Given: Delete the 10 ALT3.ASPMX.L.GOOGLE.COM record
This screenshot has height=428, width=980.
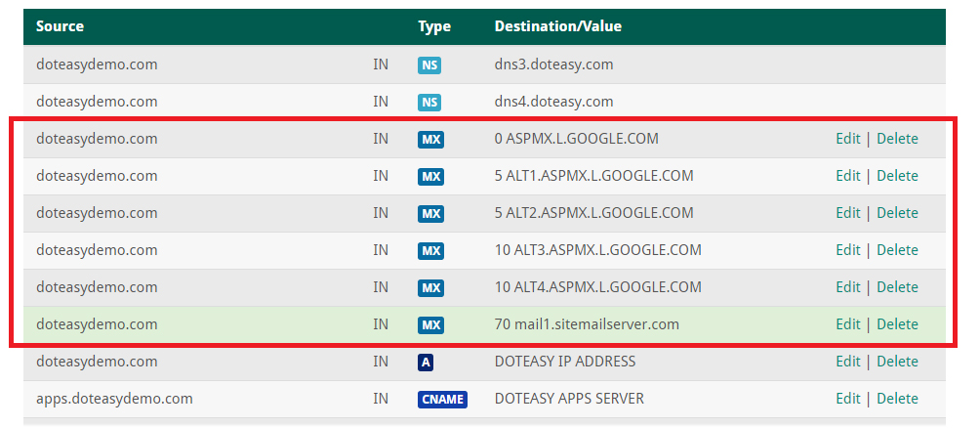Looking at the screenshot, I should (x=897, y=250).
